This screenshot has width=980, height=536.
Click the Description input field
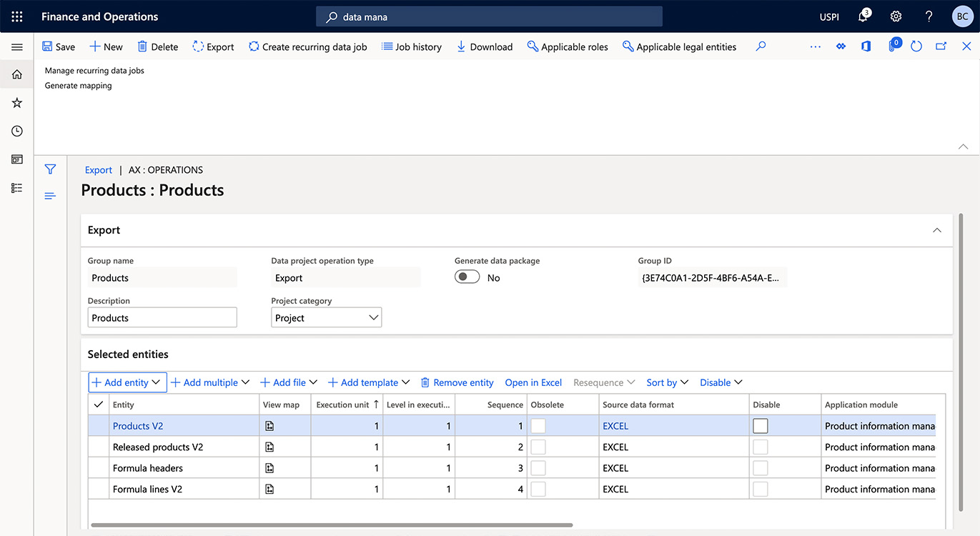click(162, 318)
